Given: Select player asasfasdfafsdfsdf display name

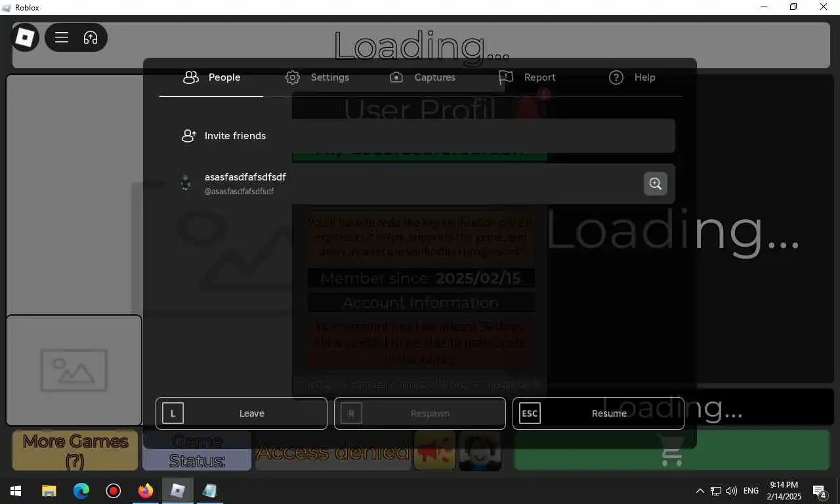Looking at the screenshot, I should click(245, 177).
